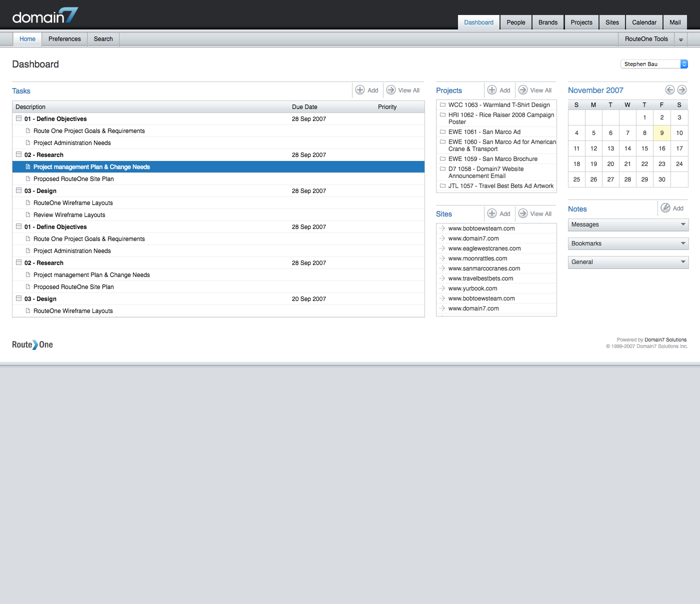
Task: Go to previous month in calendar
Action: coord(670,90)
